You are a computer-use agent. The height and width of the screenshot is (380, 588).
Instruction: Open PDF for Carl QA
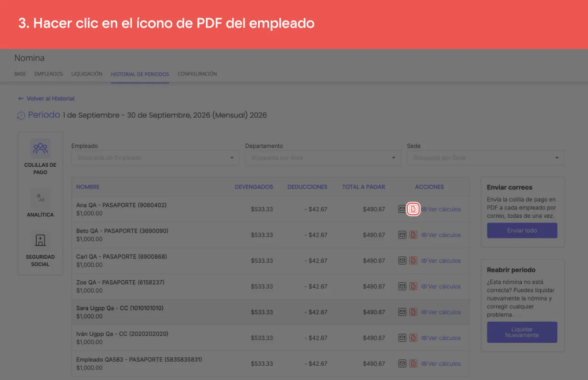(413, 261)
